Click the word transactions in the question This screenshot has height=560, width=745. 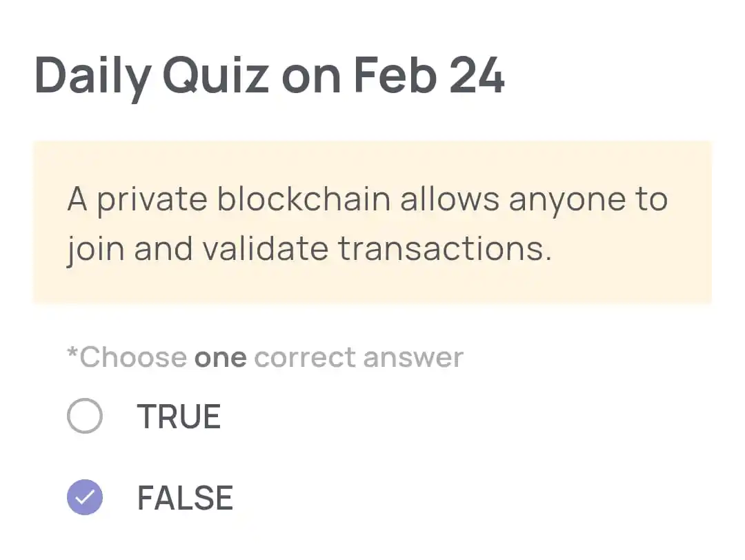tap(445, 248)
